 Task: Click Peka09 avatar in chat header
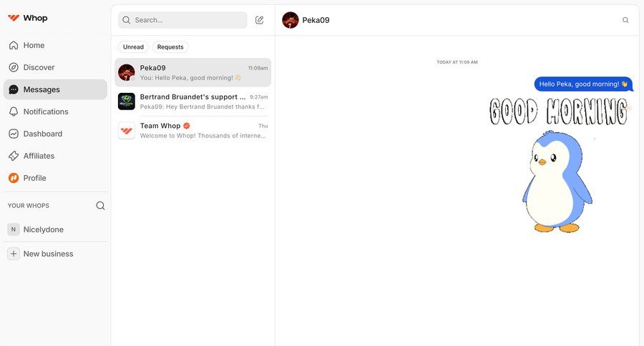coord(291,20)
